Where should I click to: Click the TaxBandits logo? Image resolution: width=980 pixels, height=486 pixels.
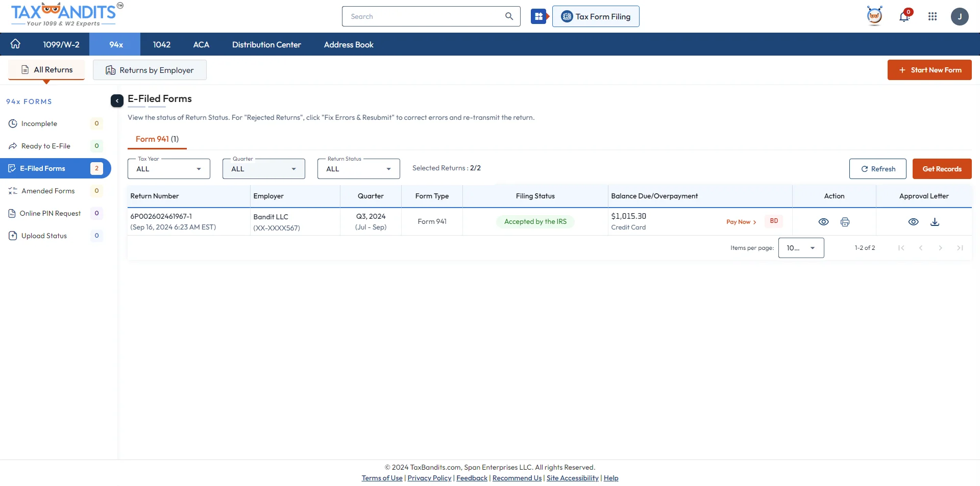point(66,15)
